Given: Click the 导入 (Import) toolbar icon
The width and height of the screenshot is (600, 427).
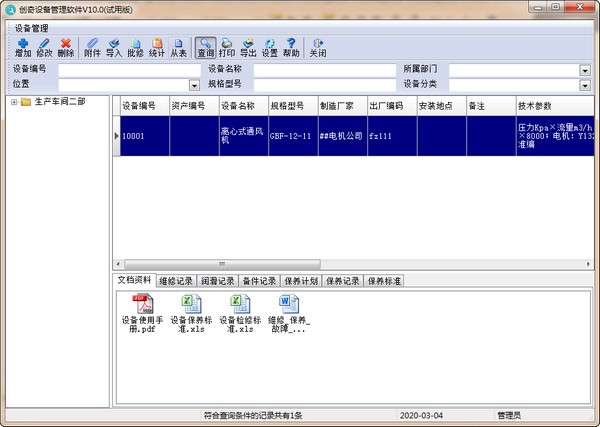Looking at the screenshot, I should (x=114, y=46).
